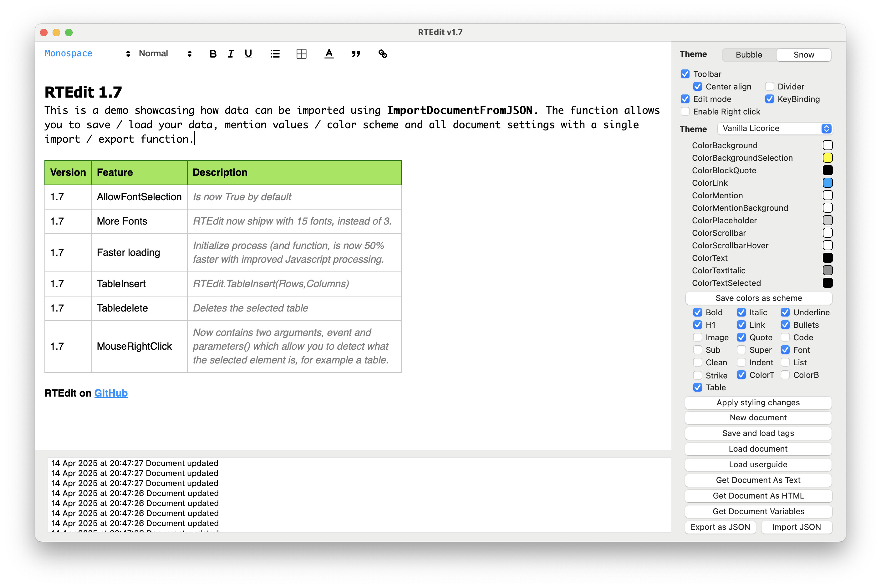Enable the Image styling option
The image size is (881, 588).
pyautogui.click(x=698, y=337)
